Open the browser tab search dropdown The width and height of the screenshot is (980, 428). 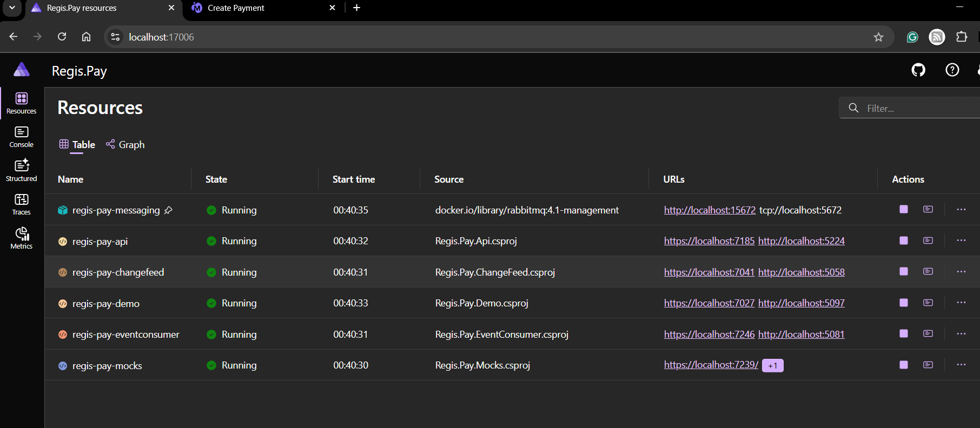pos(12,8)
